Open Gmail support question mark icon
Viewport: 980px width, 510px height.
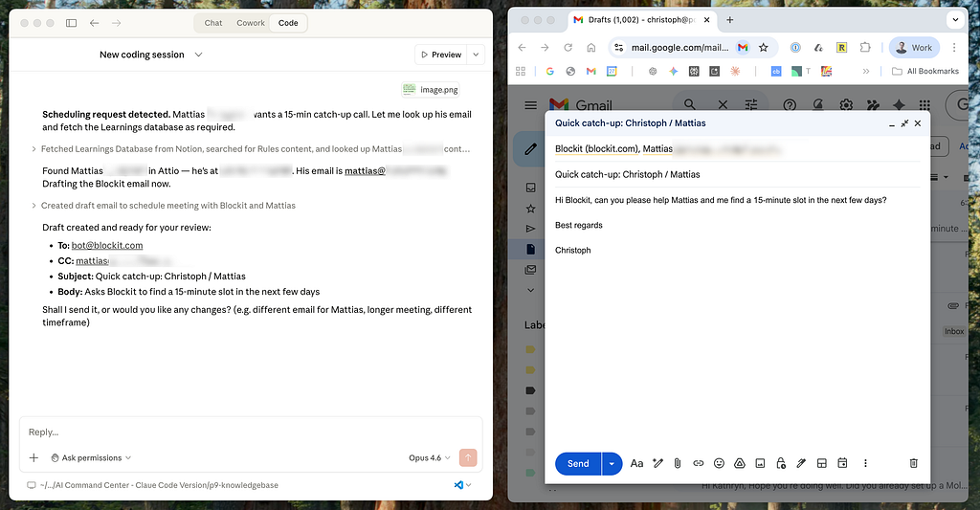pyautogui.click(x=790, y=105)
